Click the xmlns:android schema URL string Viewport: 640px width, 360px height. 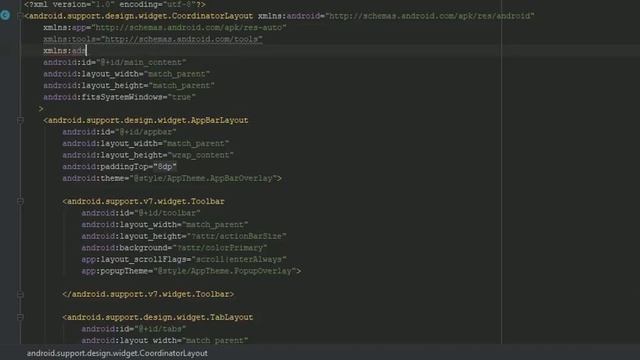coord(430,16)
